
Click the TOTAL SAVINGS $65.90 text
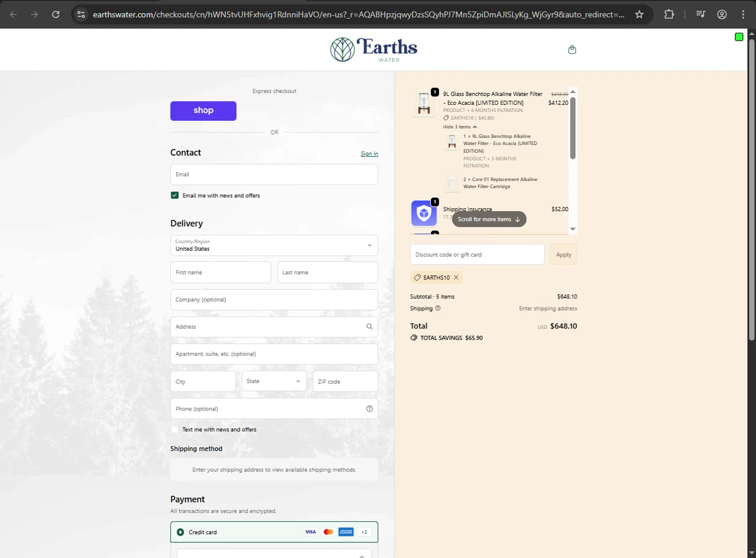[x=452, y=338]
